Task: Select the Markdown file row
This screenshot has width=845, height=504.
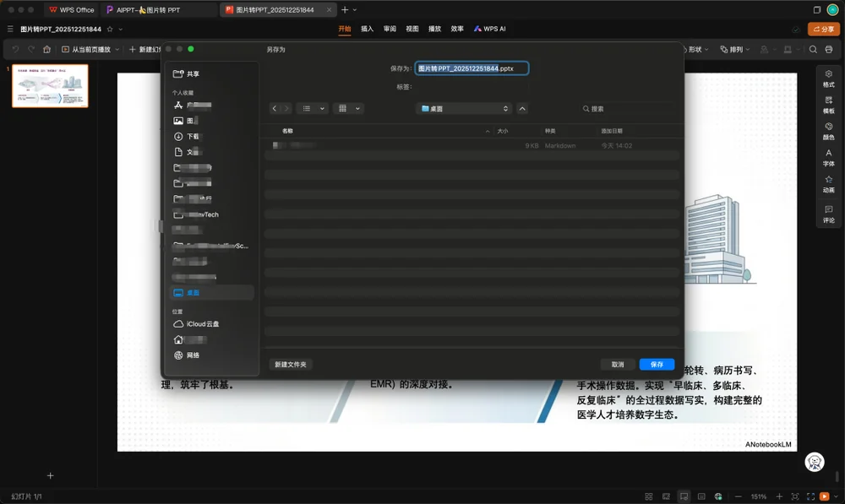Action: 472,145
